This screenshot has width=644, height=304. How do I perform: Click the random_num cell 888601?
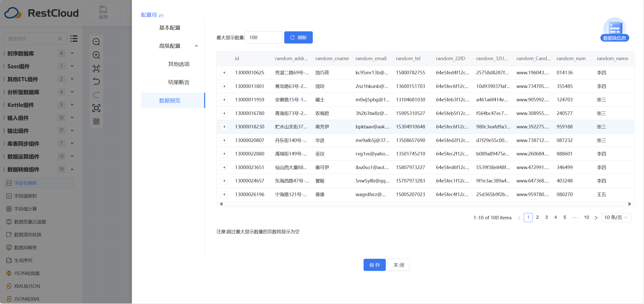click(564, 154)
